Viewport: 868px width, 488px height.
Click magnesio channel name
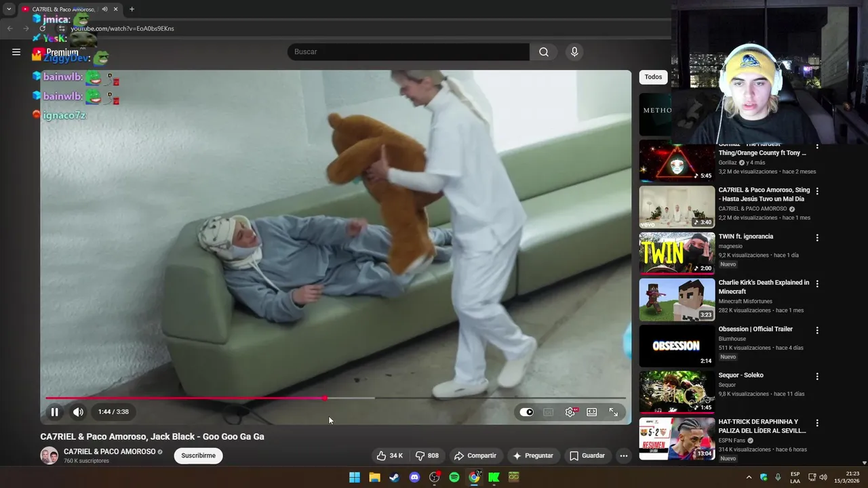click(730, 246)
